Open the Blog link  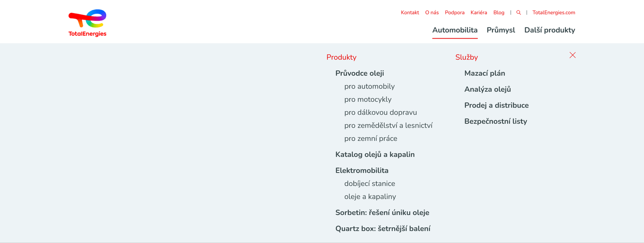tap(499, 12)
